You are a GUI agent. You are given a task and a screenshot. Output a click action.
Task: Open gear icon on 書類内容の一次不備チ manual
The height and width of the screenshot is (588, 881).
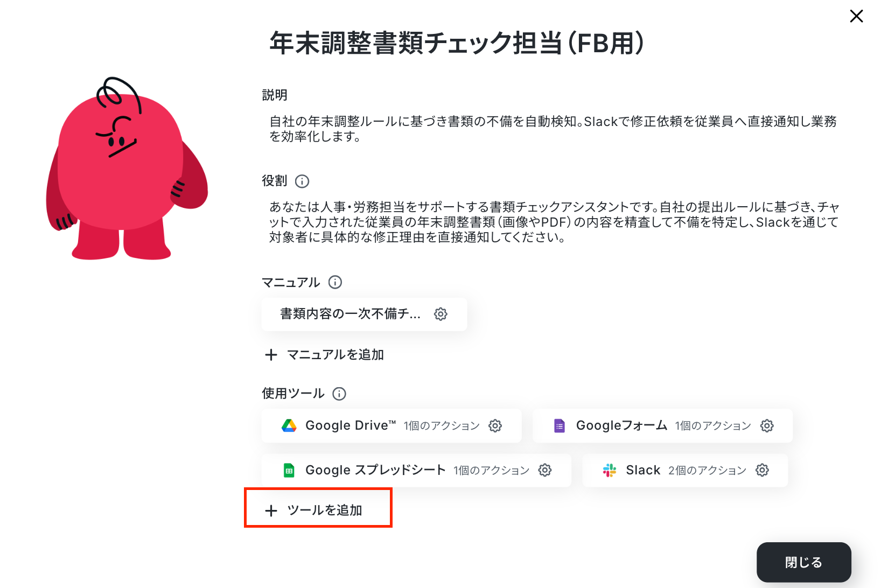click(x=440, y=314)
